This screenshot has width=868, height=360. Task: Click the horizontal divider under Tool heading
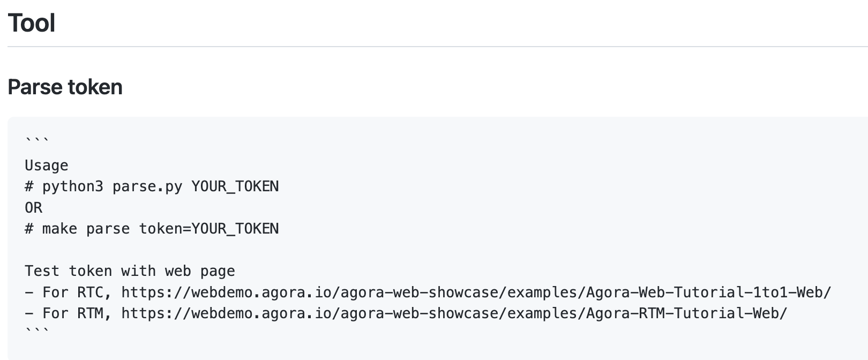438,47
